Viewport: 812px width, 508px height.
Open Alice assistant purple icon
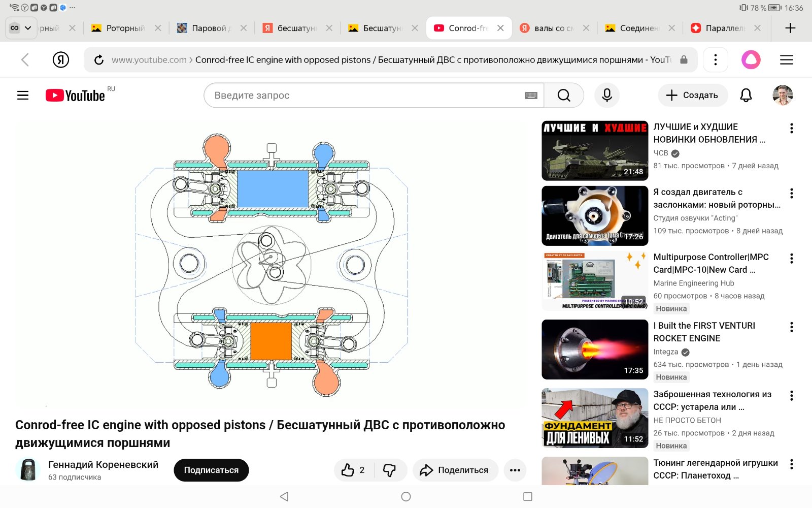751,60
